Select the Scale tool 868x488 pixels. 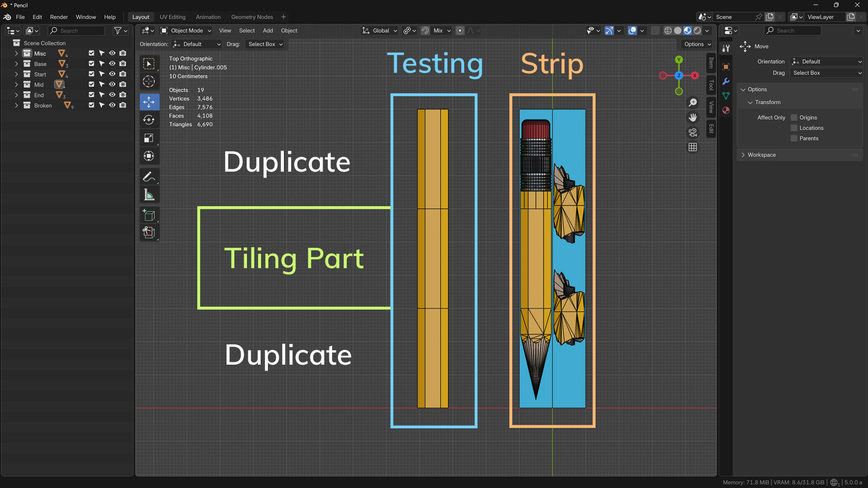(149, 138)
